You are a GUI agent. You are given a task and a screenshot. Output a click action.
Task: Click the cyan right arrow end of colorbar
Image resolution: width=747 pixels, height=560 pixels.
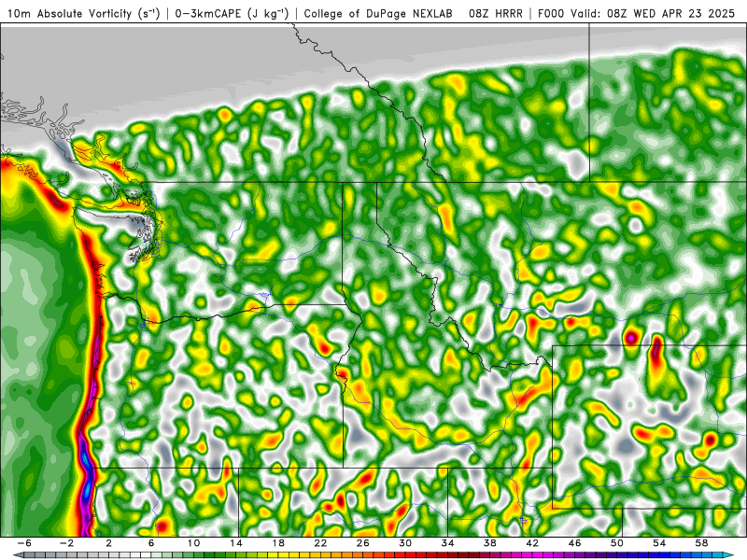[728, 555]
